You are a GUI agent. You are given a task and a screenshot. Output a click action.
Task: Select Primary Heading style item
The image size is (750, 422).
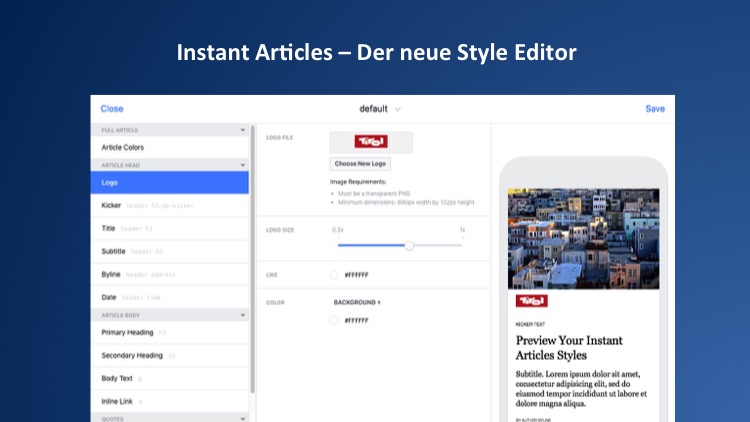point(126,332)
